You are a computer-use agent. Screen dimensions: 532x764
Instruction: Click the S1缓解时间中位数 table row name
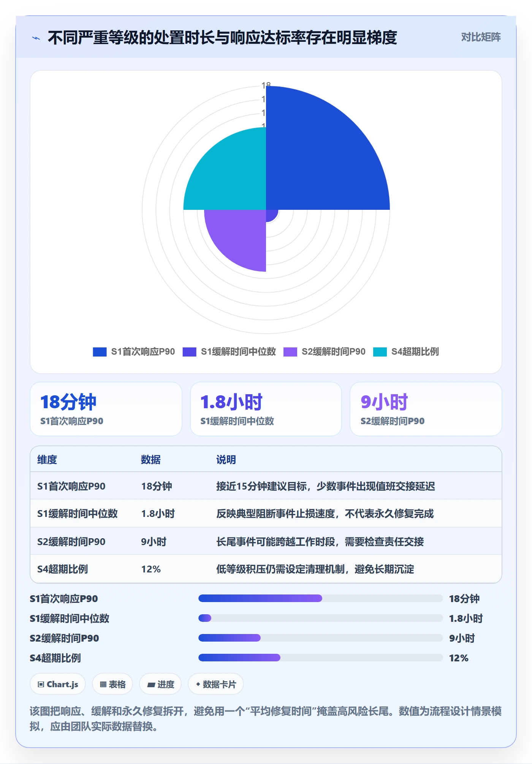click(x=78, y=514)
